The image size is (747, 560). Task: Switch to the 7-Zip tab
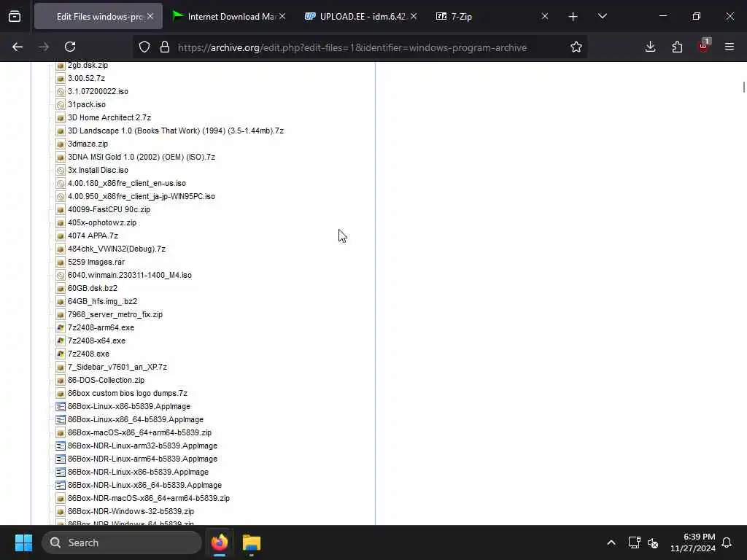(493, 17)
